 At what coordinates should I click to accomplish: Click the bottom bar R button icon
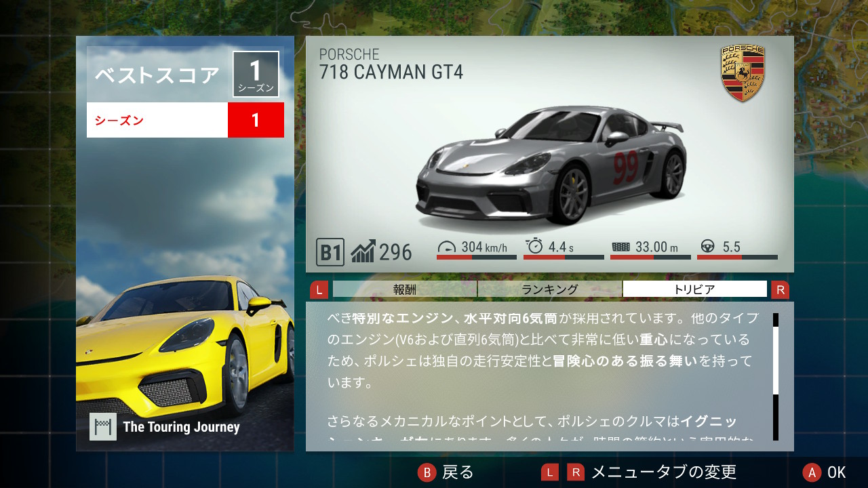point(576,472)
